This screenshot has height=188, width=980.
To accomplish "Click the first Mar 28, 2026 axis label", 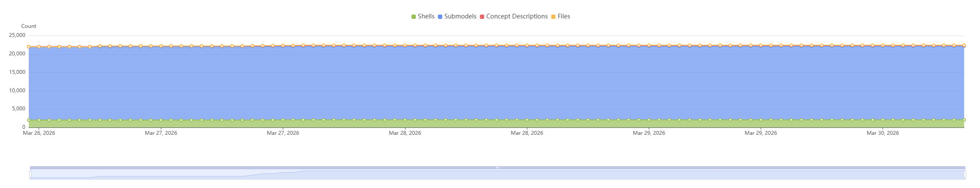I will (405, 133).
